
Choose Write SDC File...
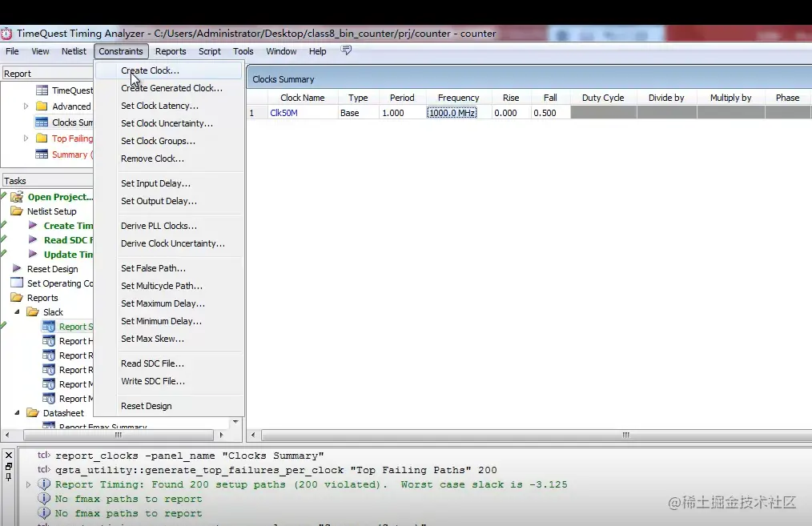click(169, 381)
